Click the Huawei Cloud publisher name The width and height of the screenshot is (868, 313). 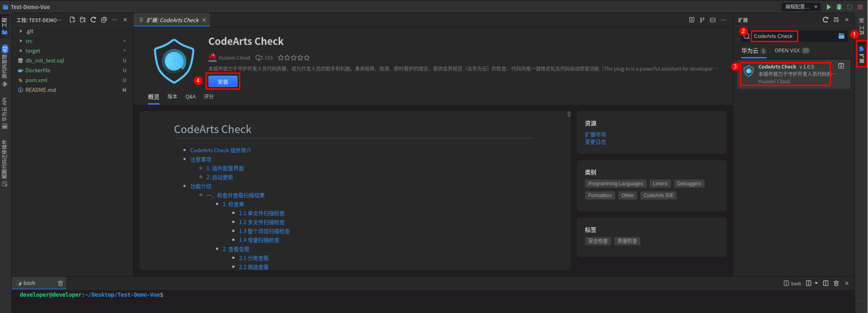(x=234, y=58)
